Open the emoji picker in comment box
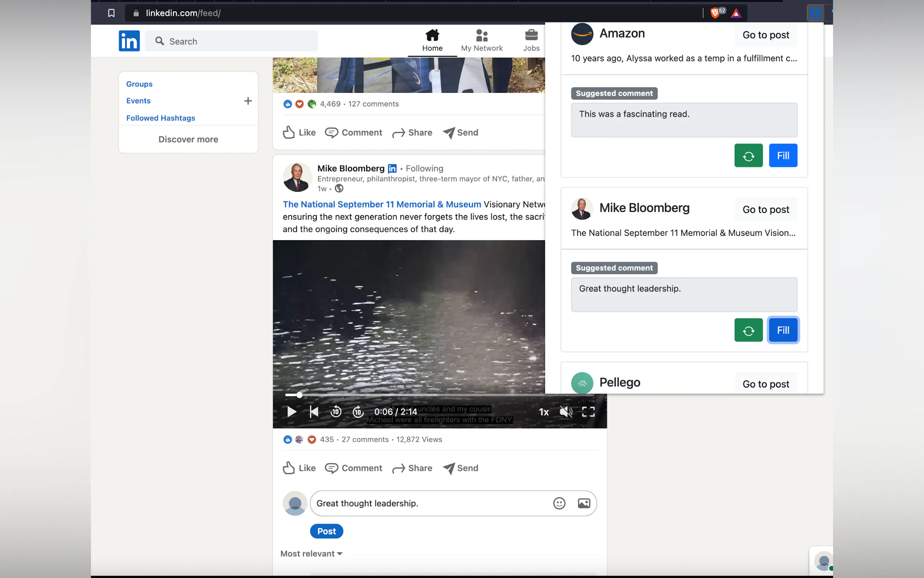Viewport: 924px width, 578px height. point(559,503)
